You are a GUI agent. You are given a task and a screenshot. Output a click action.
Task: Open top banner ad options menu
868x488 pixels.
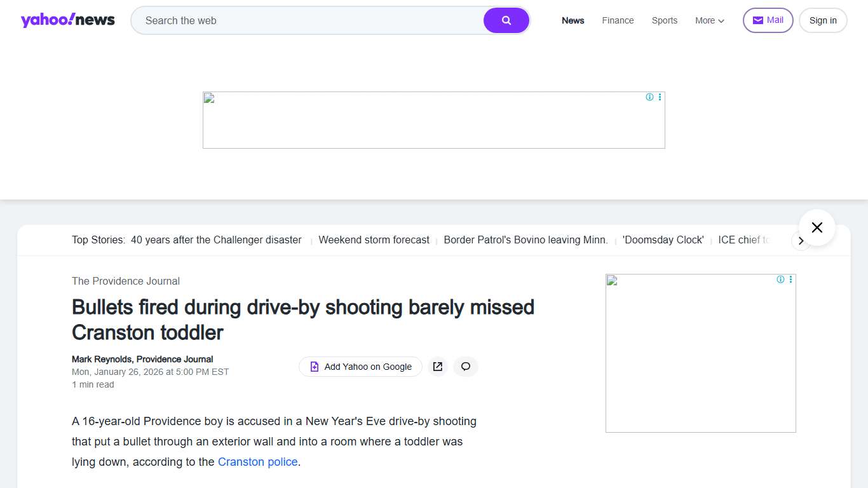(660, 97)
